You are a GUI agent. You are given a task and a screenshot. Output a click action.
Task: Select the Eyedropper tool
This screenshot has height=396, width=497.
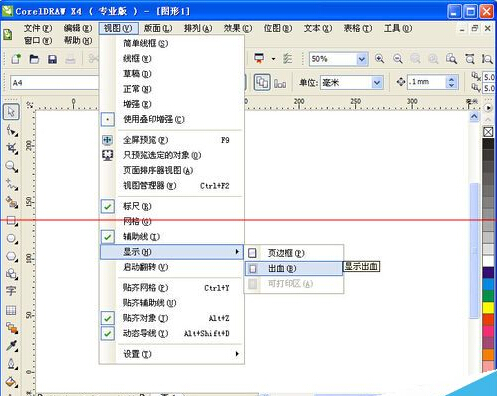pos(12,346)
